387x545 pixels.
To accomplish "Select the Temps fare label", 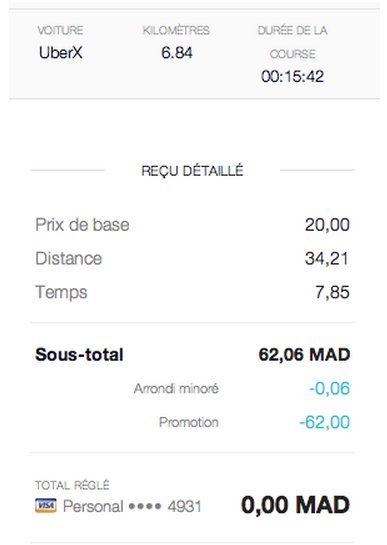I will 61,293.
